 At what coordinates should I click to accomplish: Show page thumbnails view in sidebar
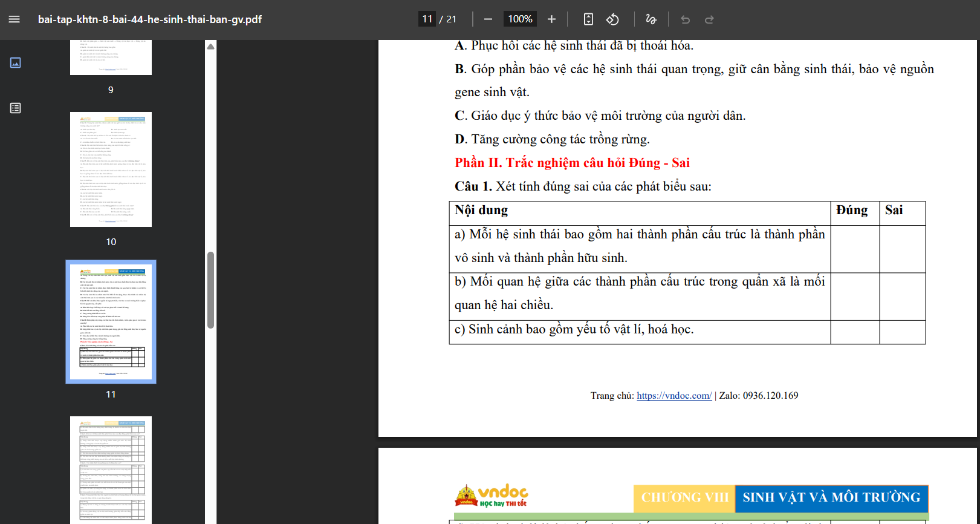16,63
